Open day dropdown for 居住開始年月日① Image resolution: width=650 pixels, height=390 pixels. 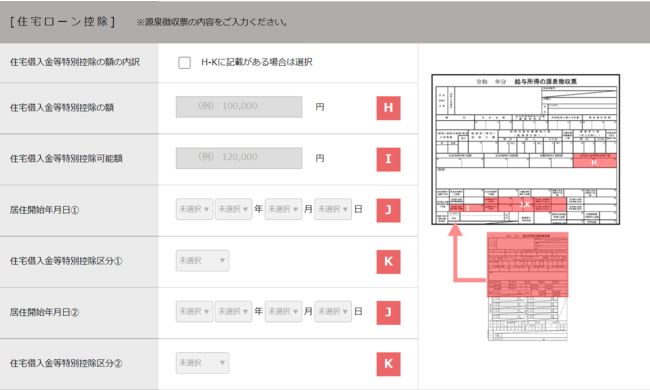pyautogui.click(x=333, y=209)
